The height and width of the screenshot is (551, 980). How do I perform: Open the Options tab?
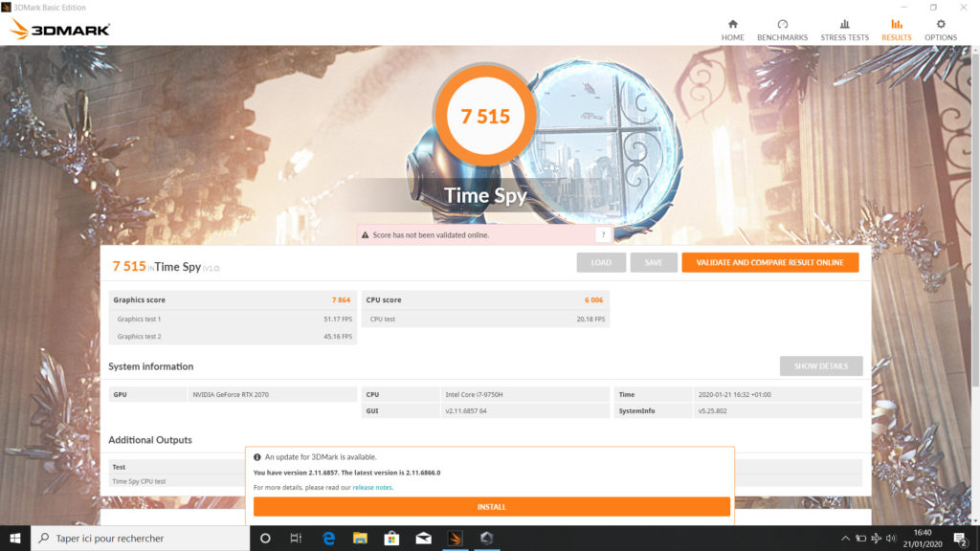pos(940,30)
